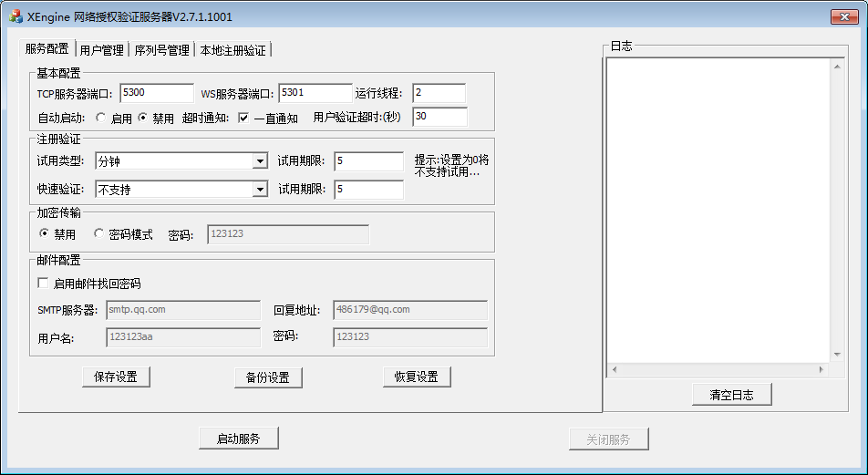Open the 序列号管理 tab
The height and width of the screenshot is (475, 868).
point(161,50)
